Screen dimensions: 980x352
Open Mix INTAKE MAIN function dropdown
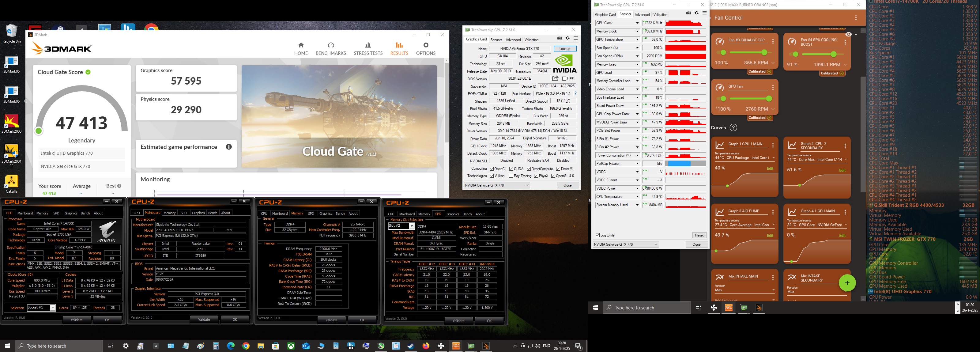[x=744, y=290]
